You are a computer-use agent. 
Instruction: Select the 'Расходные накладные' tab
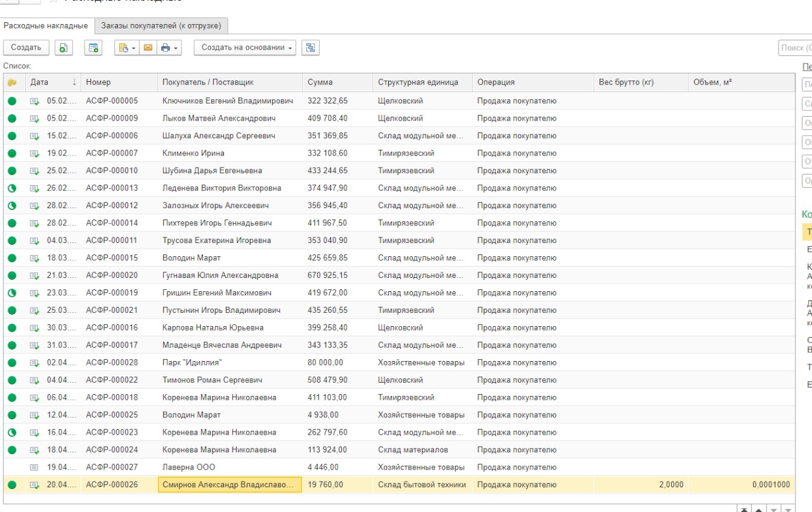click(46, 26)
